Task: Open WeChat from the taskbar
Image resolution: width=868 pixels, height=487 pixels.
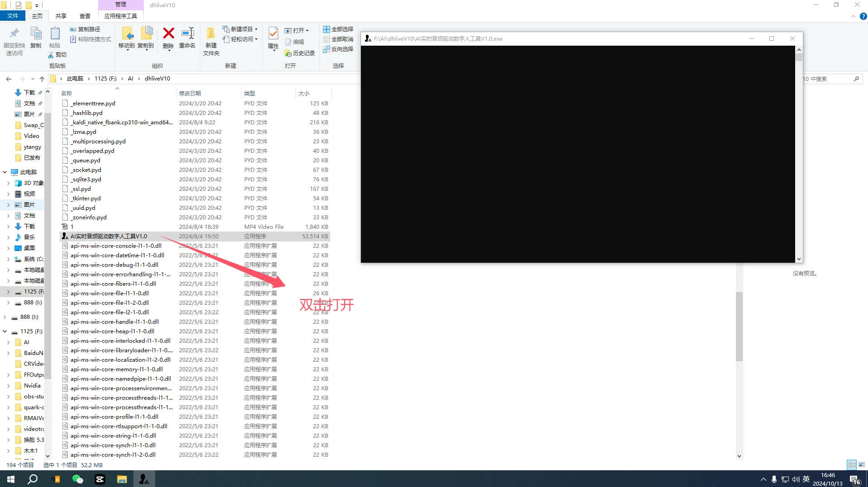Action: click(78, 479)
